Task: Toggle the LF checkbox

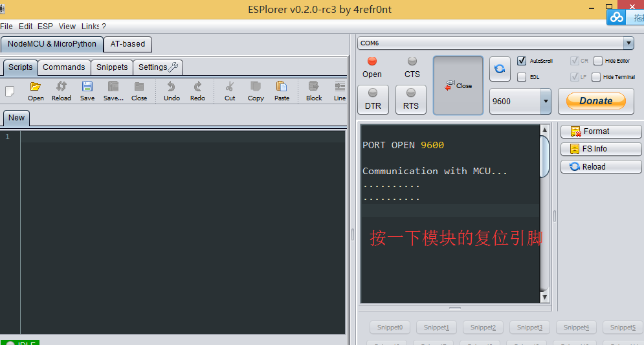Action: coord(575,77)
